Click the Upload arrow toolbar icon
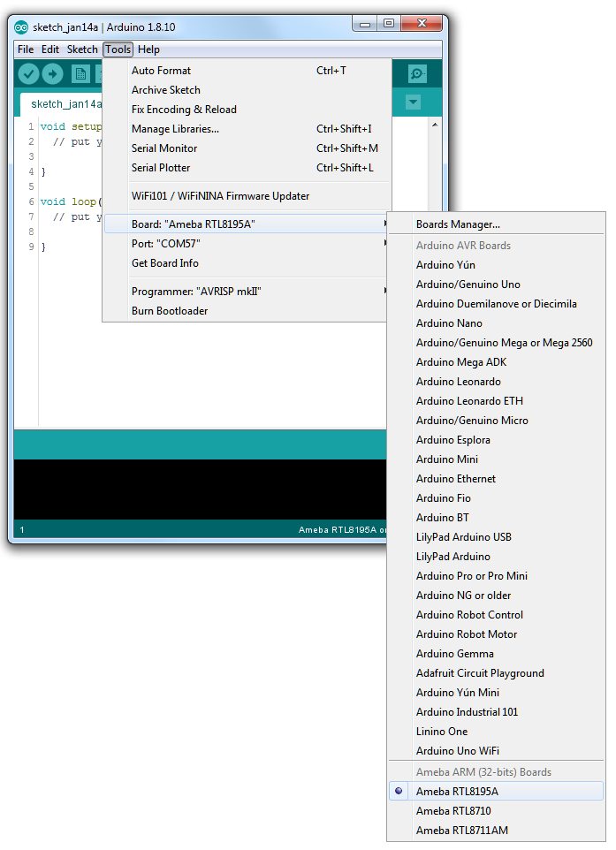The image size is (616, 850). (52, 73)
